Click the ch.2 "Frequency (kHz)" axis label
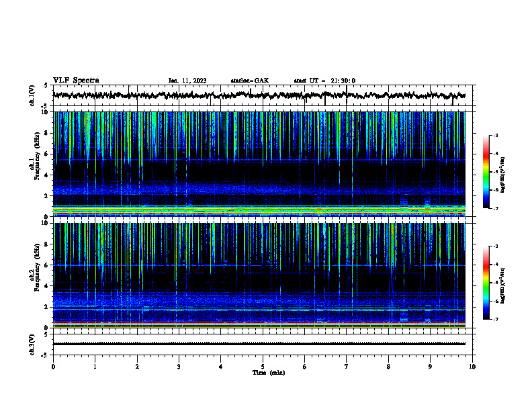This screenshot has height=411, width=532. pyautogui.click(x=38, y=267)
